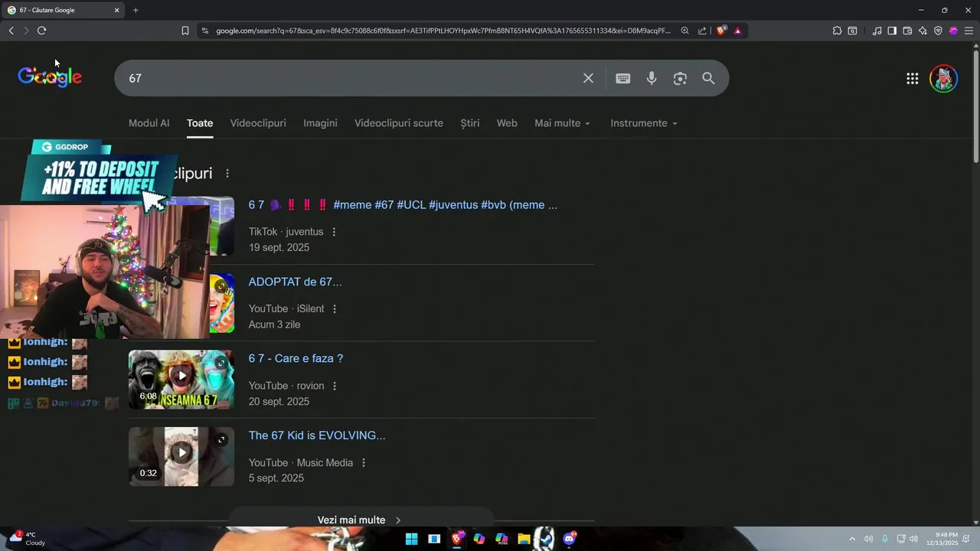Open the 'ADOPTAT de 67...' video link
The height and width of the screenshot is (551, 980).
pos(295,282)
